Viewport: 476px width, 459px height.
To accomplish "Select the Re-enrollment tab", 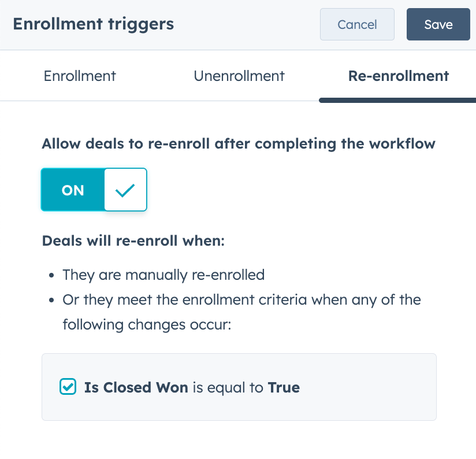I will click(398, 76).
